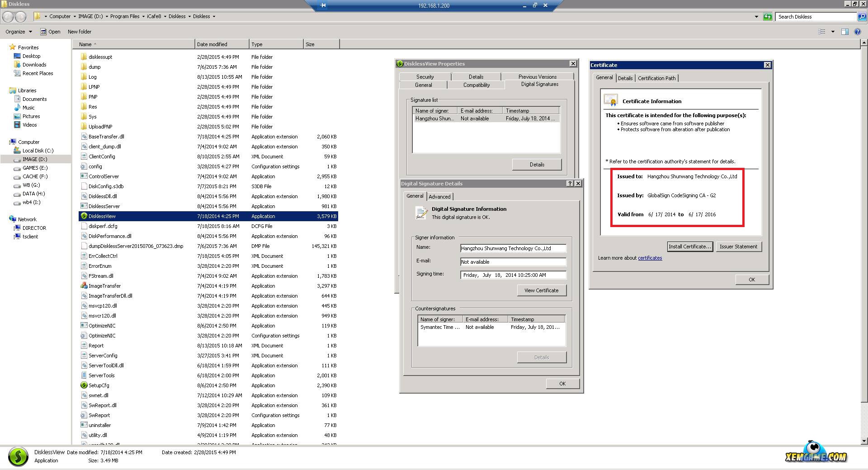Open the Details tab in Certificate window

tap(625, 78)
